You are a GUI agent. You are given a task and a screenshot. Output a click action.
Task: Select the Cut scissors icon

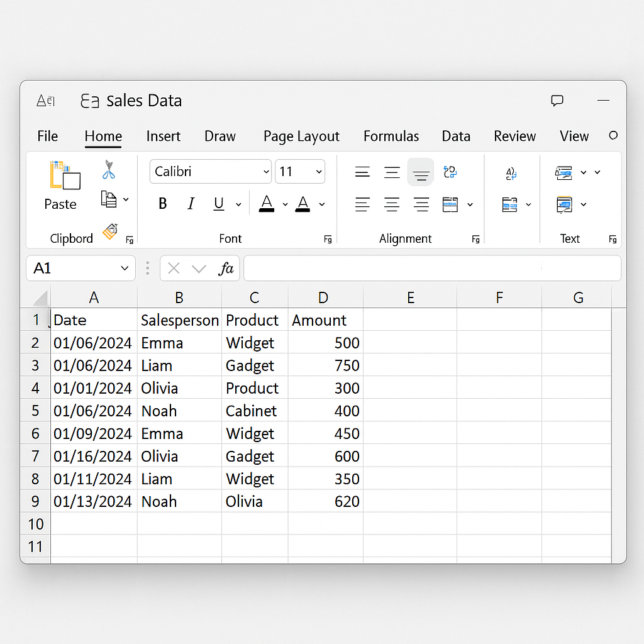pyautogui.click(x=109, y=170)
